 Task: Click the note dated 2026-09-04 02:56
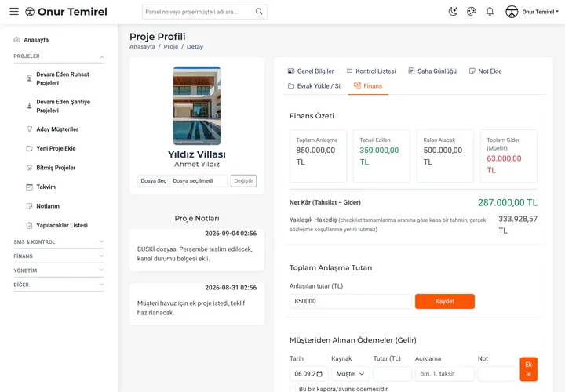(197, 250)
